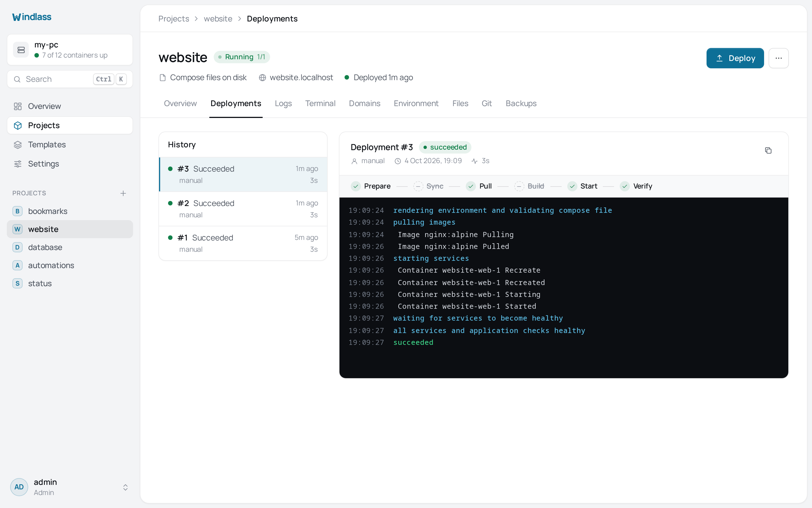
Task: Click the status project S badge
Action: click(17, 283)
